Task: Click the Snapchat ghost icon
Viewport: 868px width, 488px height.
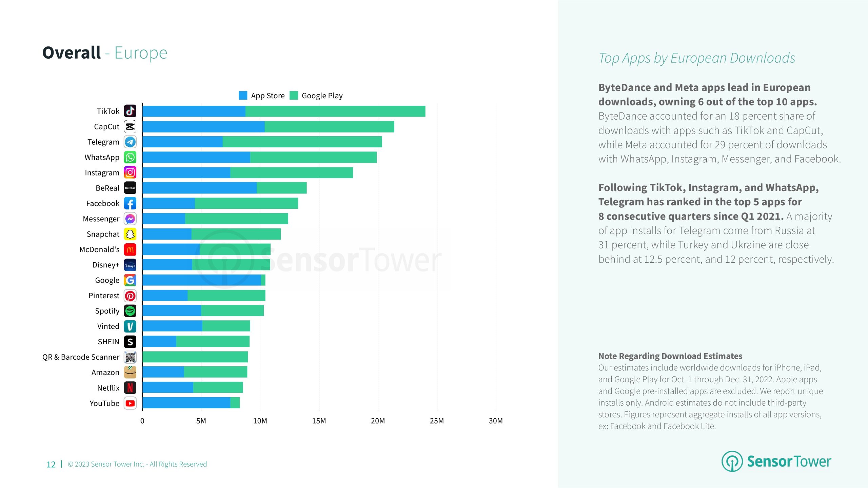Action: tap(130, 234)
